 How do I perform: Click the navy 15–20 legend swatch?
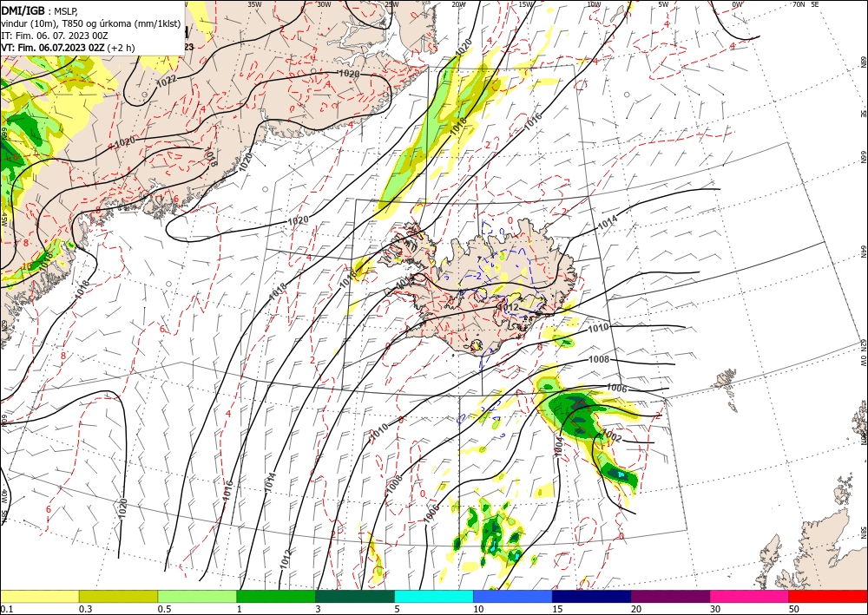(x=592, y=596)
